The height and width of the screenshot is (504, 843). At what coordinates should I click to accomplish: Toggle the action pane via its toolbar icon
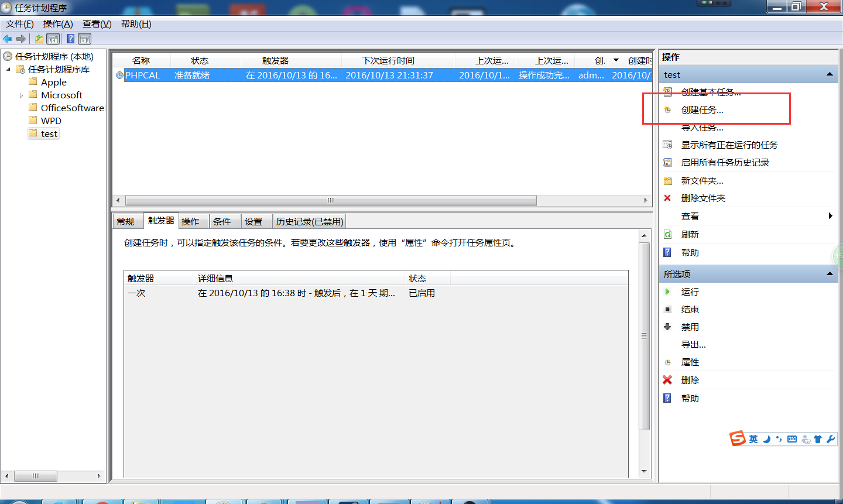coord(85,39)
